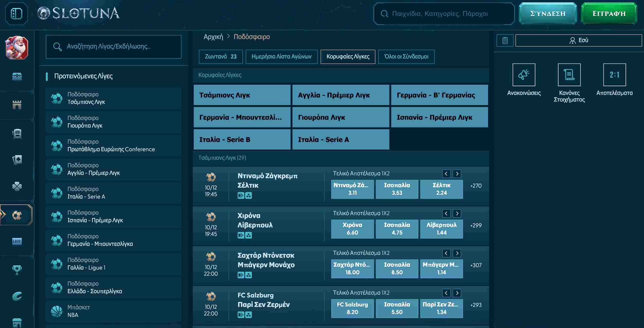
Task: Open Πρωτάθλημα Ευρώπης Conference in suggested leagues
Action: [114, 146]
